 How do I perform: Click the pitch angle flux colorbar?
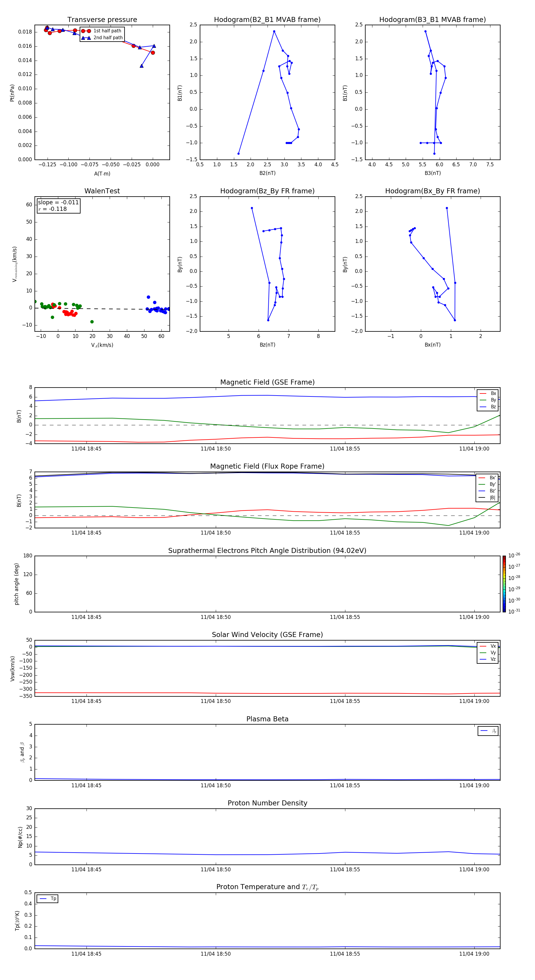504,584
